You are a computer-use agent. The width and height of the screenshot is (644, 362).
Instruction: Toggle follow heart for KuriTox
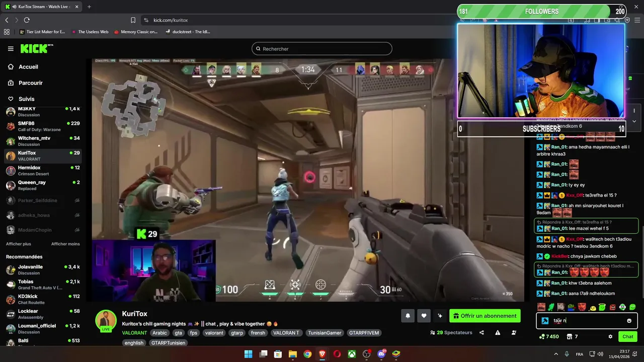pyautogui.click(x=424, y=316)
